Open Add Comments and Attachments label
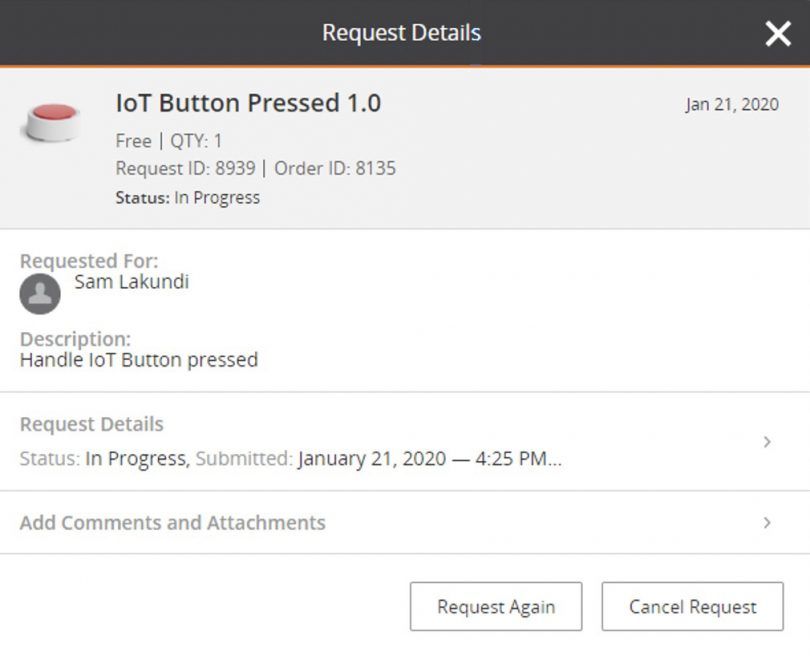Viewport: 810px width, 656px height. point(173,523)
